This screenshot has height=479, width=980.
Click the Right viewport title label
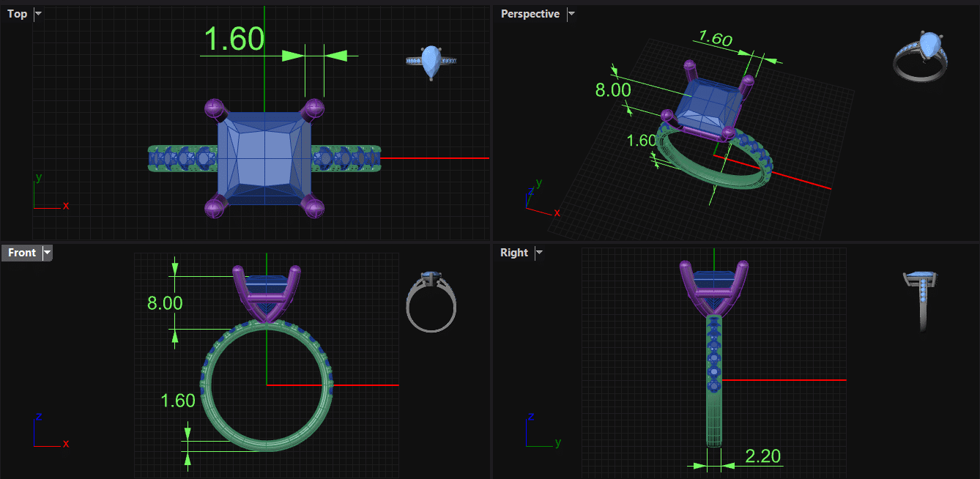(513, 253)
